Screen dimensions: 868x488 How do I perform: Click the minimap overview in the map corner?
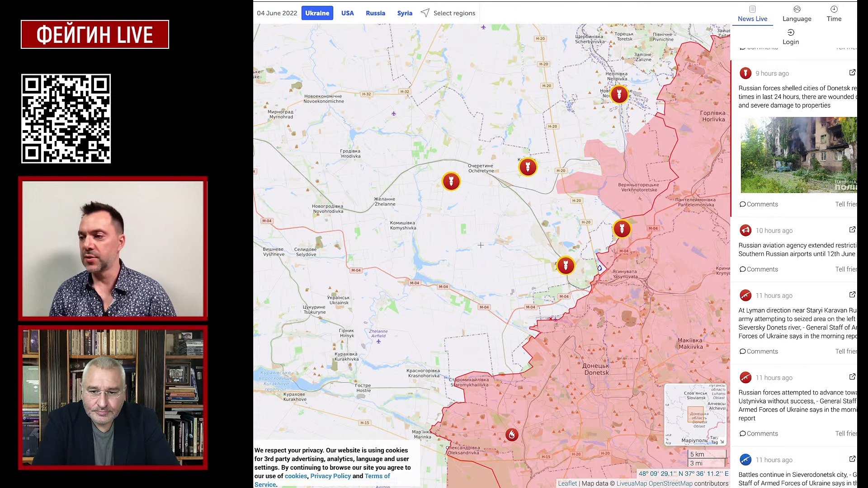click(x=695, y=414)
